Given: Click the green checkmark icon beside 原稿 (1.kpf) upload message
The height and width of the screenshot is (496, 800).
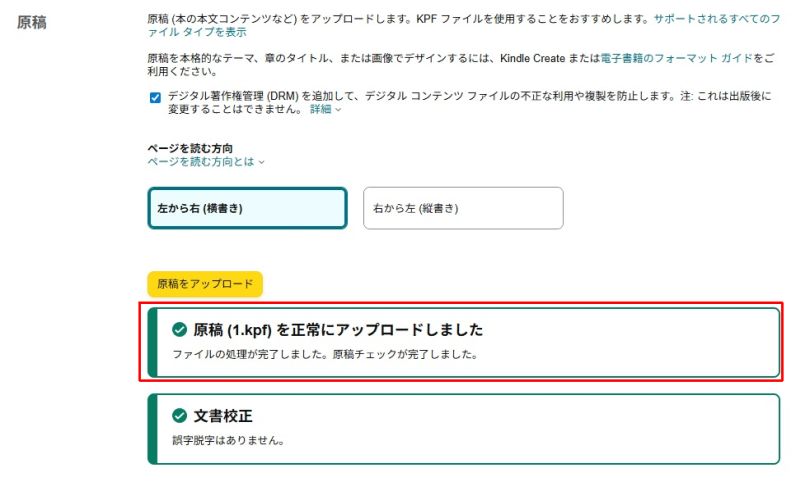Looking at the screenshot, I should tap(179, 330).
